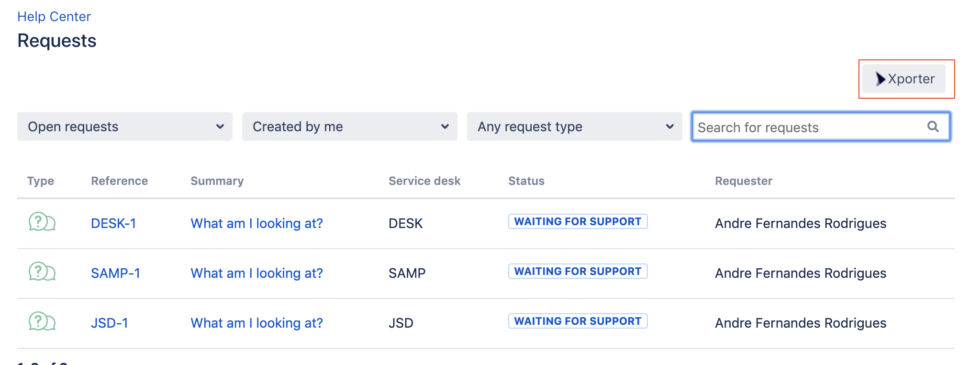Open the DESK-1 reference link

click(x=113, y=223)
